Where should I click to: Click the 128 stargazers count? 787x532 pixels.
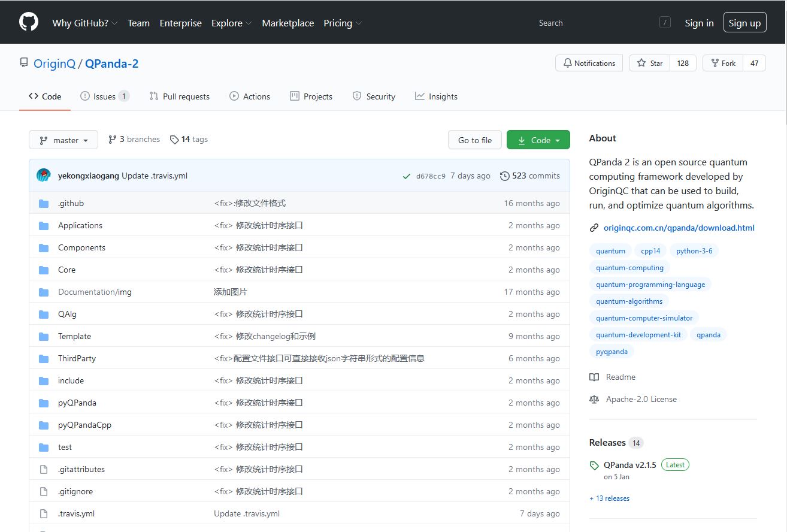(683, 63)
